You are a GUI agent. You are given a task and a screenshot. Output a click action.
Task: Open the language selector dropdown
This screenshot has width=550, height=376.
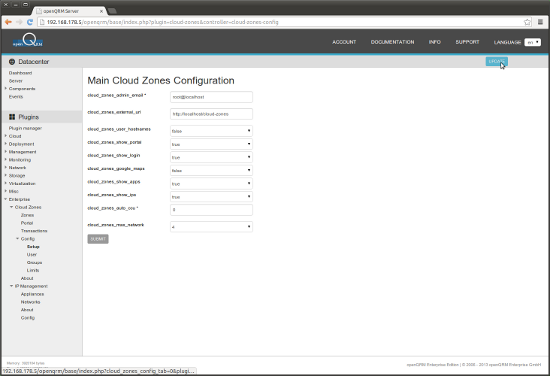point(532,42)
